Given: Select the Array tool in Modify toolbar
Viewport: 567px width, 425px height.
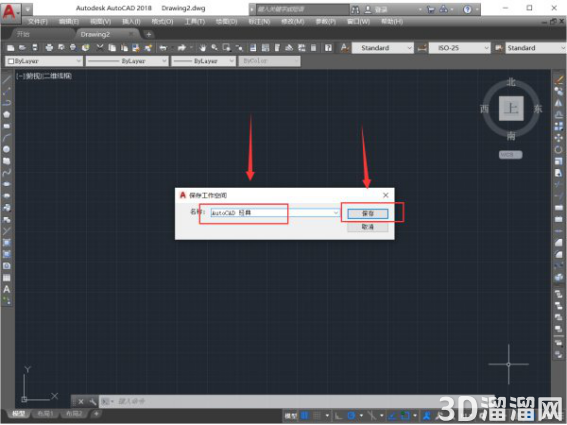Looking at the screenshot, I should coord(559,126).
